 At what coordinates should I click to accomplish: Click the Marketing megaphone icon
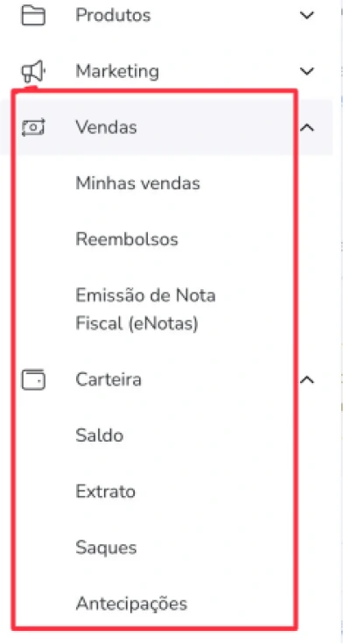pos(33,72)
